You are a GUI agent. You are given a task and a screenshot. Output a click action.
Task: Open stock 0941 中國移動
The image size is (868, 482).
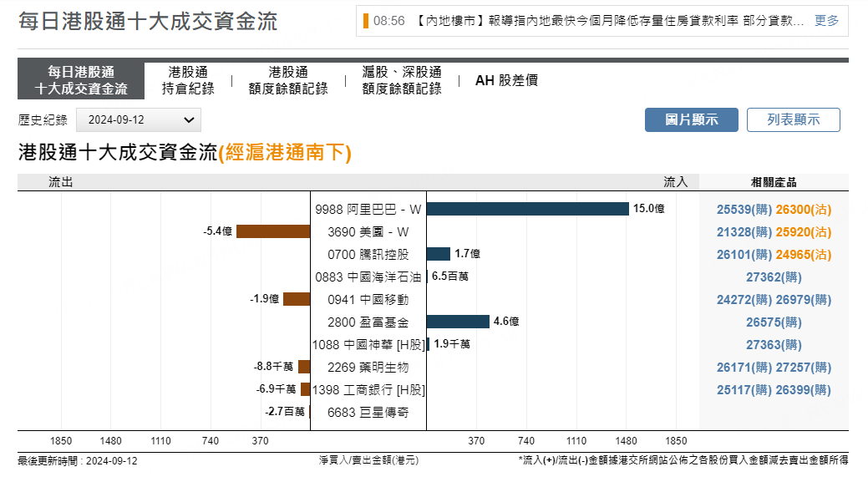368,299
